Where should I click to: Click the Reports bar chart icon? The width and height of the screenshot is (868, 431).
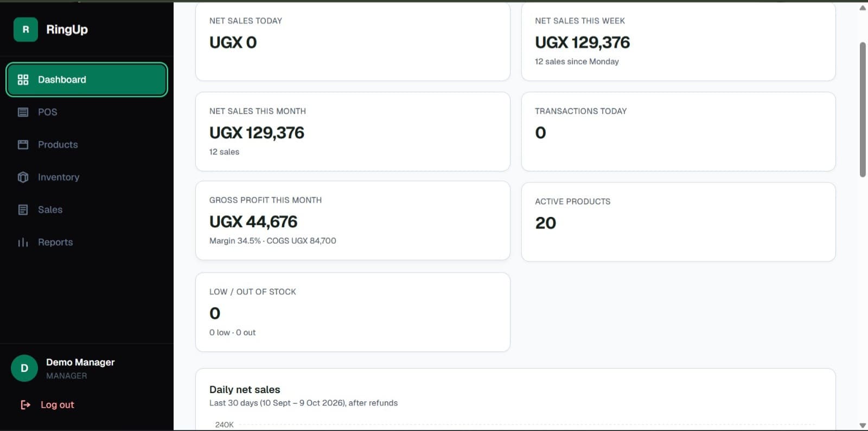(x=23, y=242)
